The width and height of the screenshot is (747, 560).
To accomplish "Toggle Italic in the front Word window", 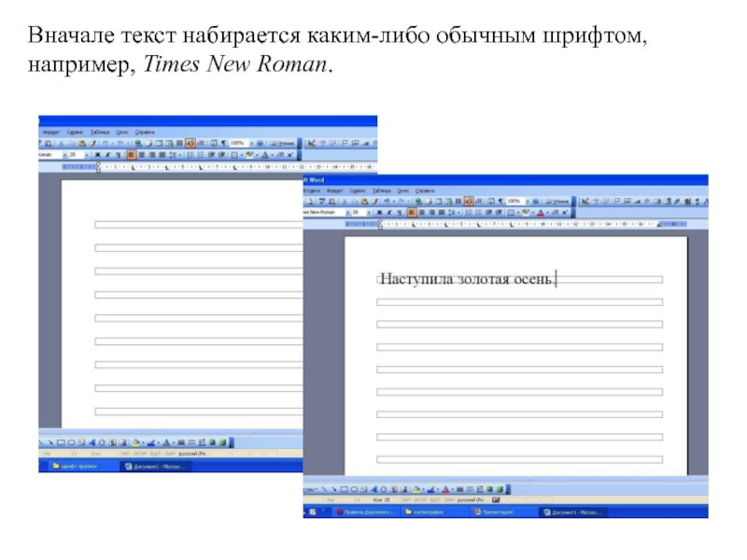I will pyautogui.click(x=389, y=213).
